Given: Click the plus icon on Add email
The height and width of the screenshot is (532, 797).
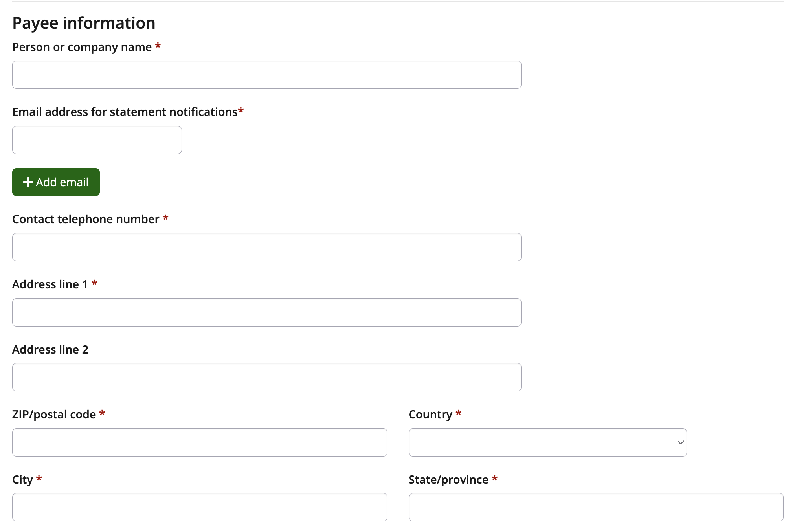Looking at the screenshot, I should point(28,182).
